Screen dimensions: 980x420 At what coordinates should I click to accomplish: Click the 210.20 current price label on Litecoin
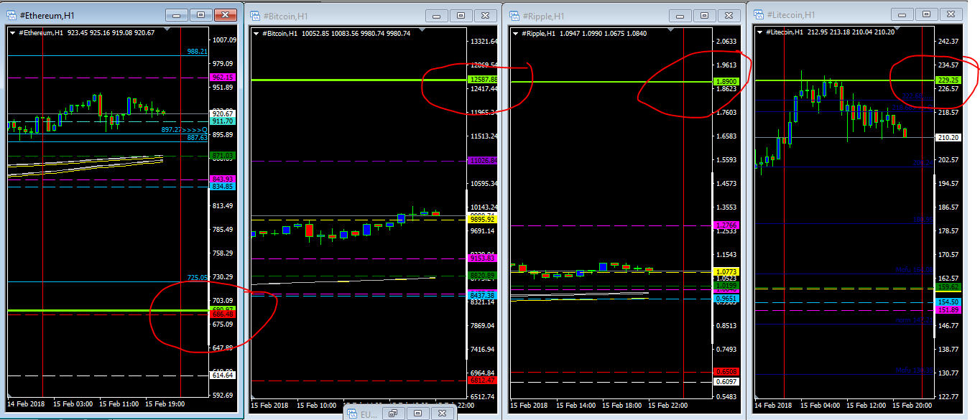pos(949,137)
